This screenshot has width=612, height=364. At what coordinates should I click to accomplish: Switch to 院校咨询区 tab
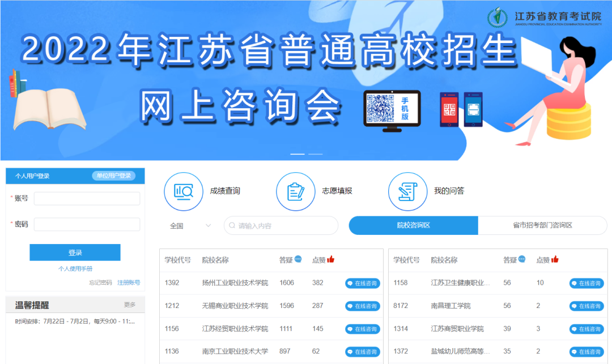point(413,225)
